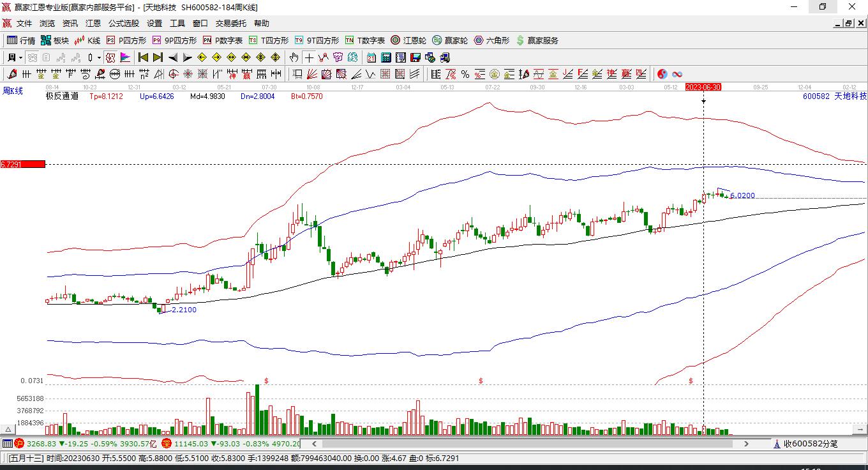Click the black right arrow icon

(188, 57)
